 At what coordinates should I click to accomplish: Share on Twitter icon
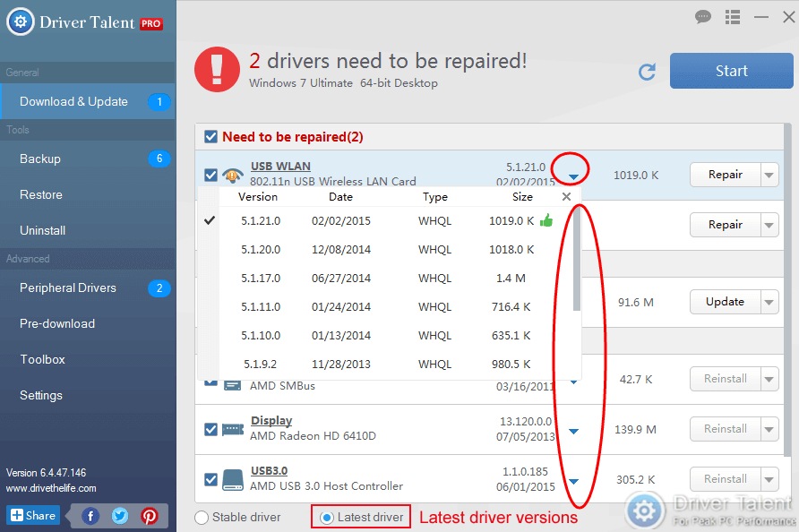pos(120,516)
